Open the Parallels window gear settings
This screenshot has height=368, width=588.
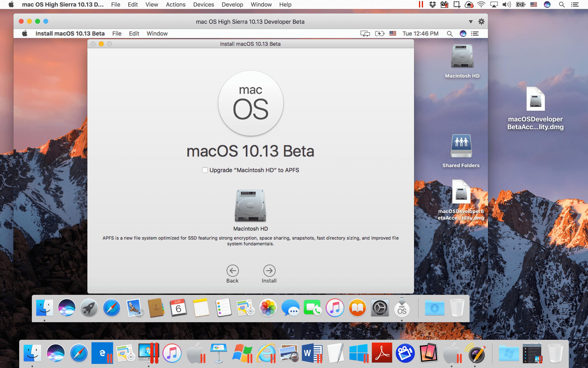coord(481,21)
